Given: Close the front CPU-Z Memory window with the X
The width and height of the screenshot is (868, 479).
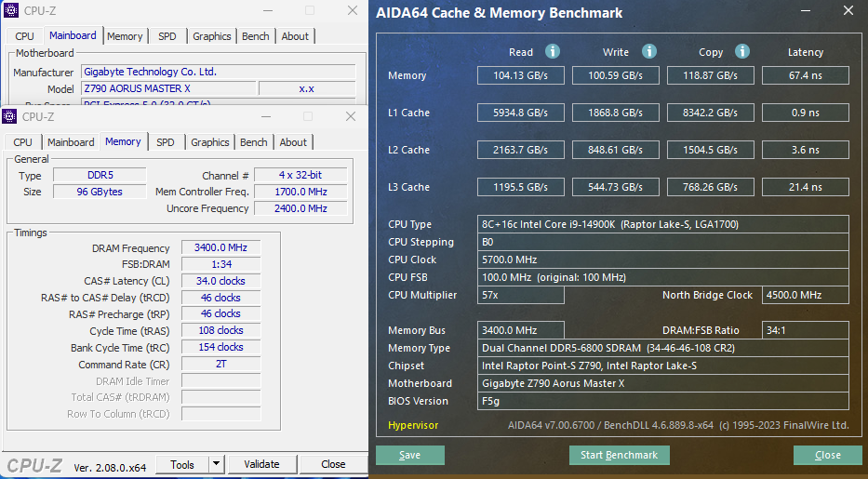Looking at the screenshot, I should (351, 116).
